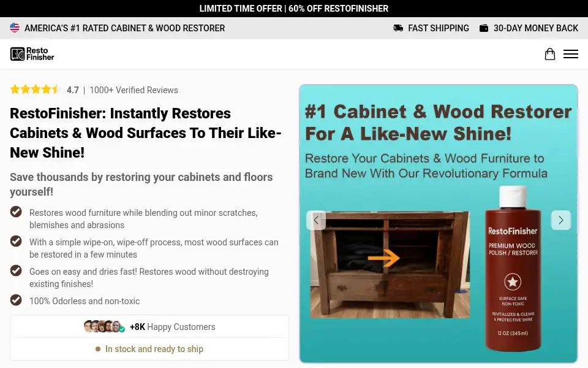This screenshot has height=368, width=588.
Task: Show previous product image with left arrow
Action: click(316, 220)
